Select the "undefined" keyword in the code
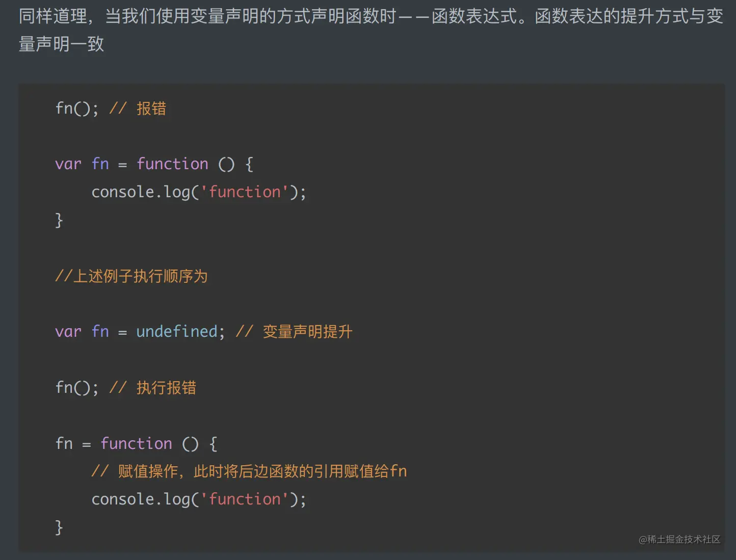 coord(177,332)
